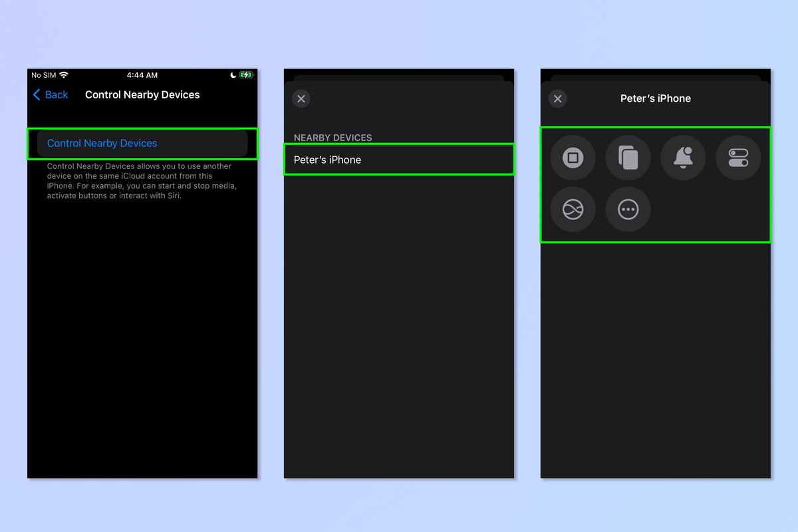
Task: Open the App Switcher control icon
Action: 628,158
